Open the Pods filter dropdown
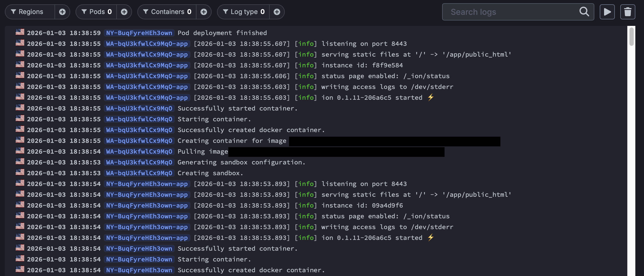 coord(97,12)
